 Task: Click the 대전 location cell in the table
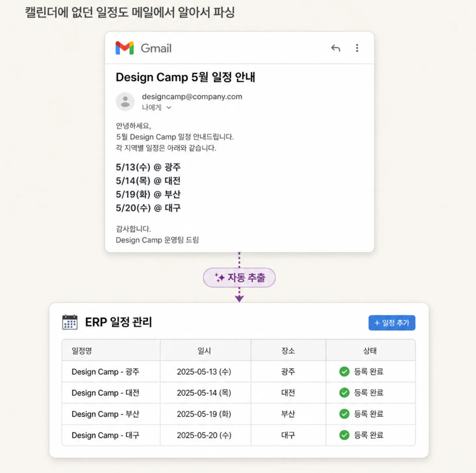pos(288,393)
